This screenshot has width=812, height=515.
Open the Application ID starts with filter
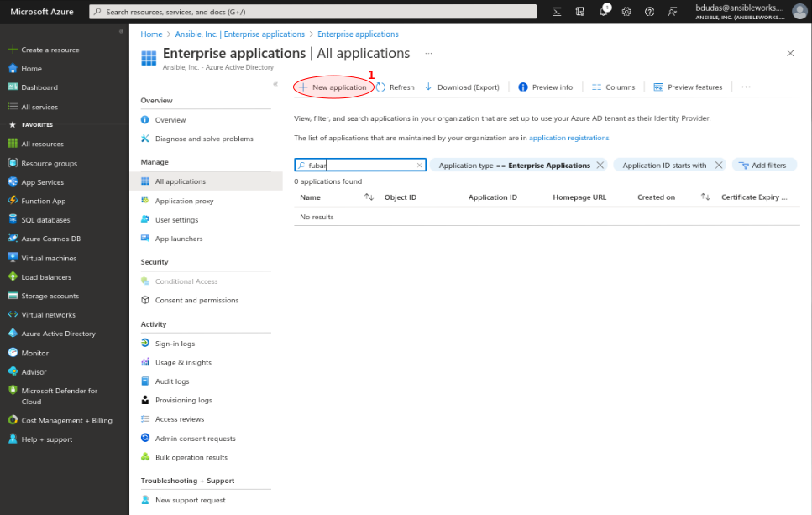[664, 165]
